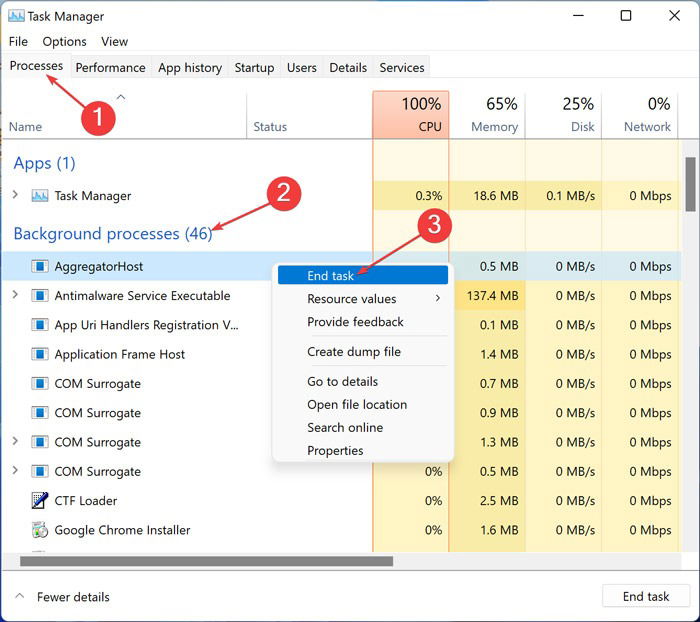Collapse view with Fewer details chevron
This screenshot has height=622, width=700.
point(19,597)
